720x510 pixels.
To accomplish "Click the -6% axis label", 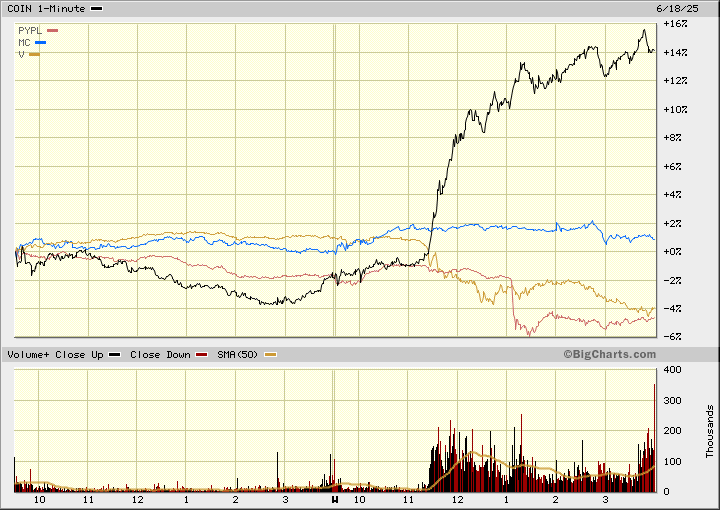I will point(673,336).
